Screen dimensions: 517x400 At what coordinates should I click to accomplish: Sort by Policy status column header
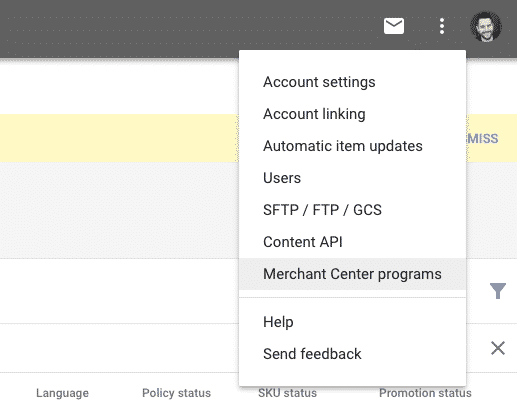pyautogui.click(x=176, y=393)
